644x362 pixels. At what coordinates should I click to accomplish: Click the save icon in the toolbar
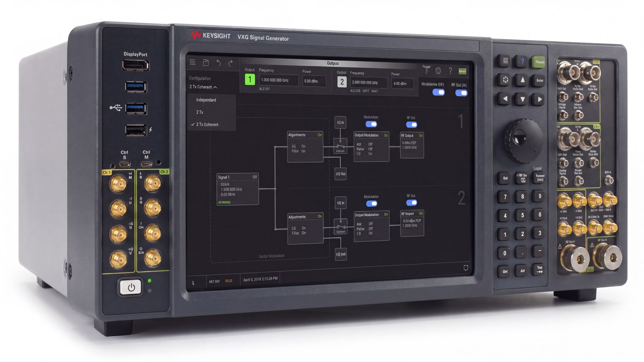(x=206, y=63)
